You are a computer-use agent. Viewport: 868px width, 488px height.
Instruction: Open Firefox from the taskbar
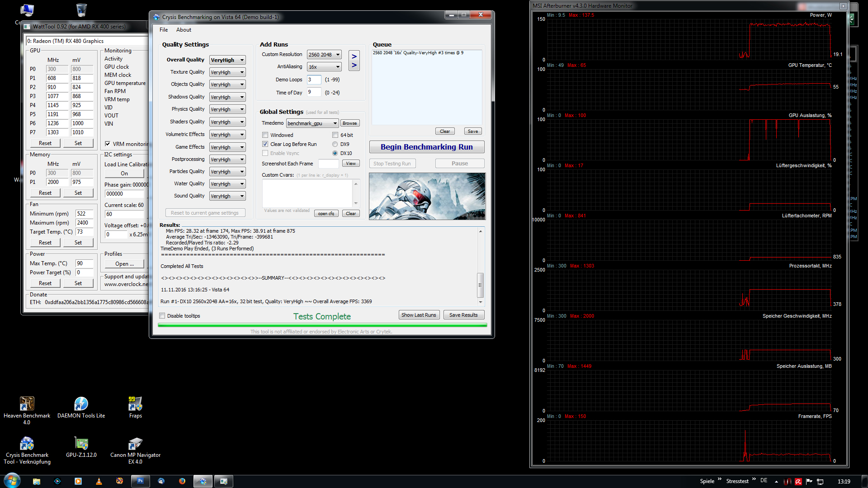[x=182, y=481]
